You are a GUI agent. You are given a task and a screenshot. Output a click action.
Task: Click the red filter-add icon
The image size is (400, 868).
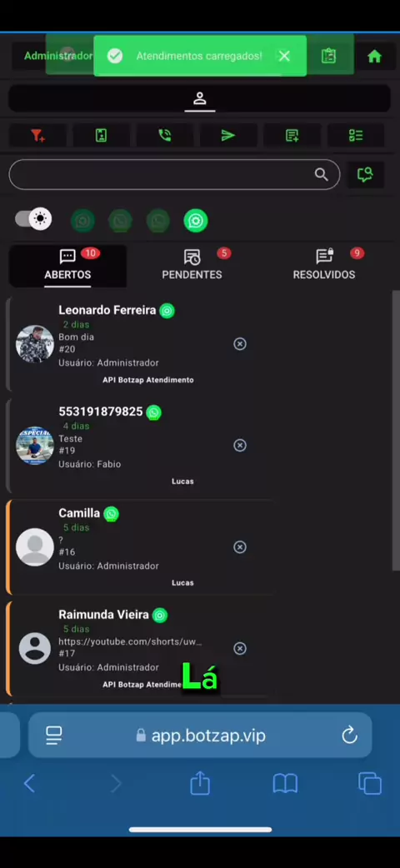pyautogui.click(x=37, y=136)
